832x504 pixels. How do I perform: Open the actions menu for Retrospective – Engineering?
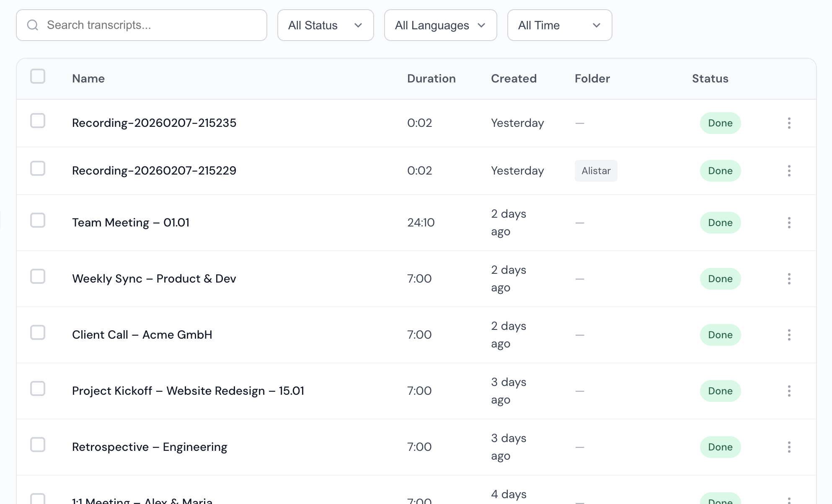pos(789,447)
